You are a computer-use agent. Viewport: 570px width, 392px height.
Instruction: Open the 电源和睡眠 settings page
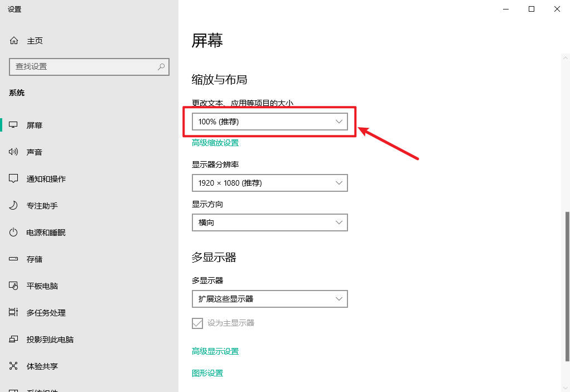tap(46, 233)
